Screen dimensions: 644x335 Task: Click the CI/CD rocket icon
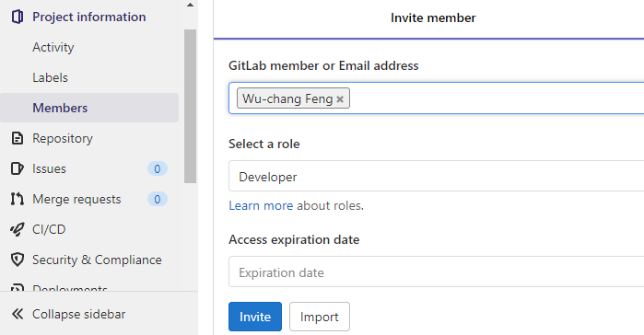[x=18, y=229]
